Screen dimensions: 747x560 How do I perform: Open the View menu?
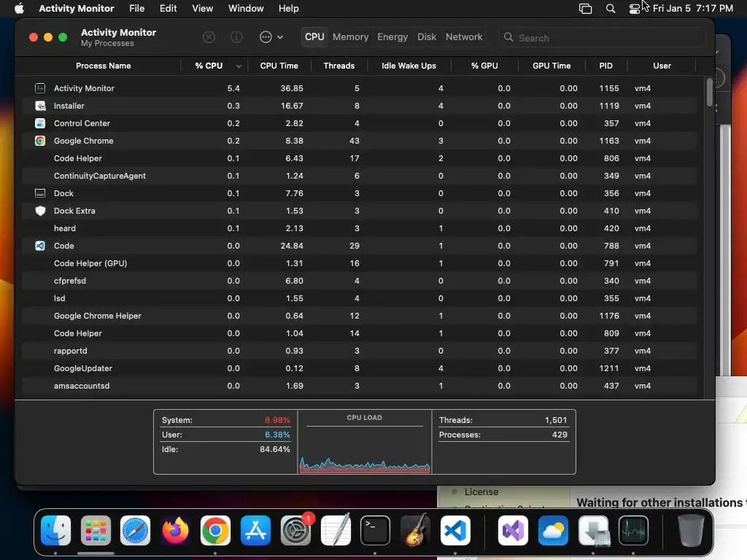(203, 9)
